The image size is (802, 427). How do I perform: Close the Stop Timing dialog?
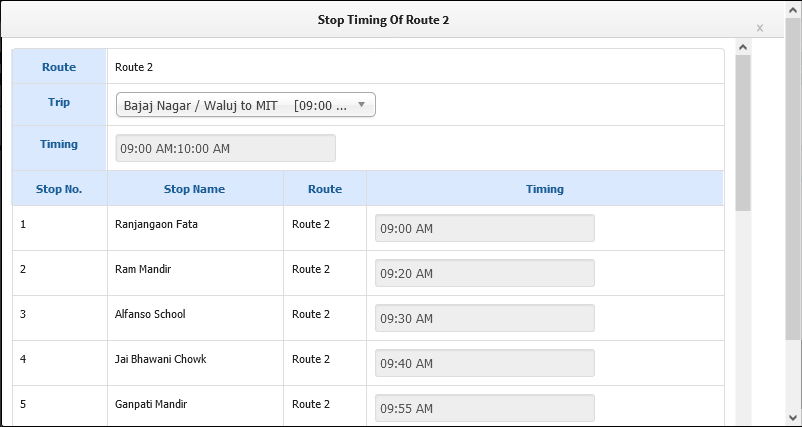[760, 28]
